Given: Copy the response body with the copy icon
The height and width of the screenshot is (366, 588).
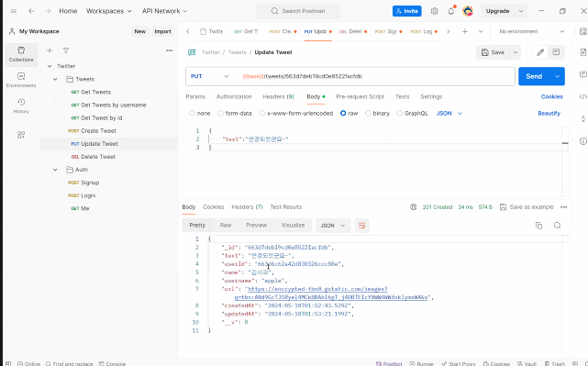Looking at the screenshot, I should [538, 226].
